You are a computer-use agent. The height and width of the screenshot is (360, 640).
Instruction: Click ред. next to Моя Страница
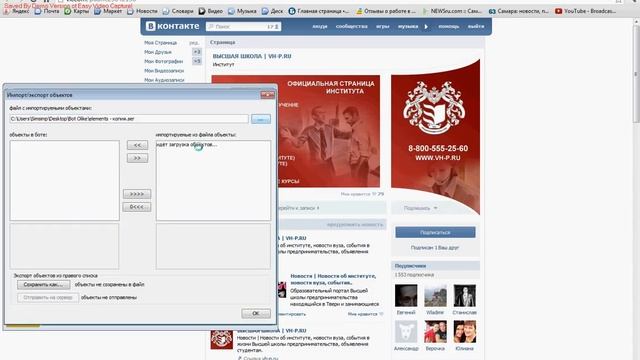coord(194,43)
